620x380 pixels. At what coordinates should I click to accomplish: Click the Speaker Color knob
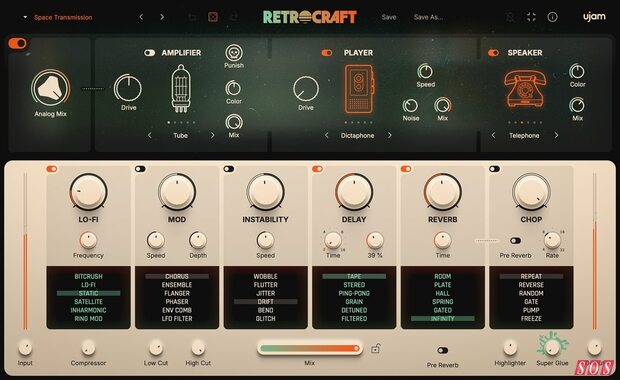click(577, 72)
